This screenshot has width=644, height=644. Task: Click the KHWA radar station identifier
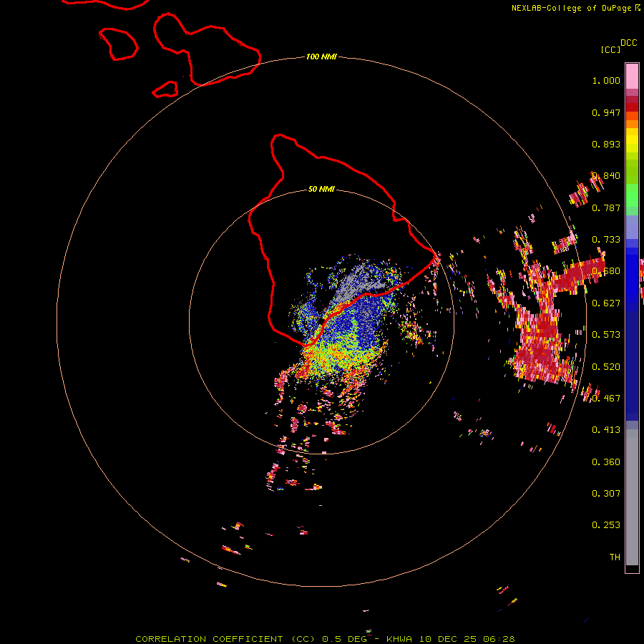399,639
